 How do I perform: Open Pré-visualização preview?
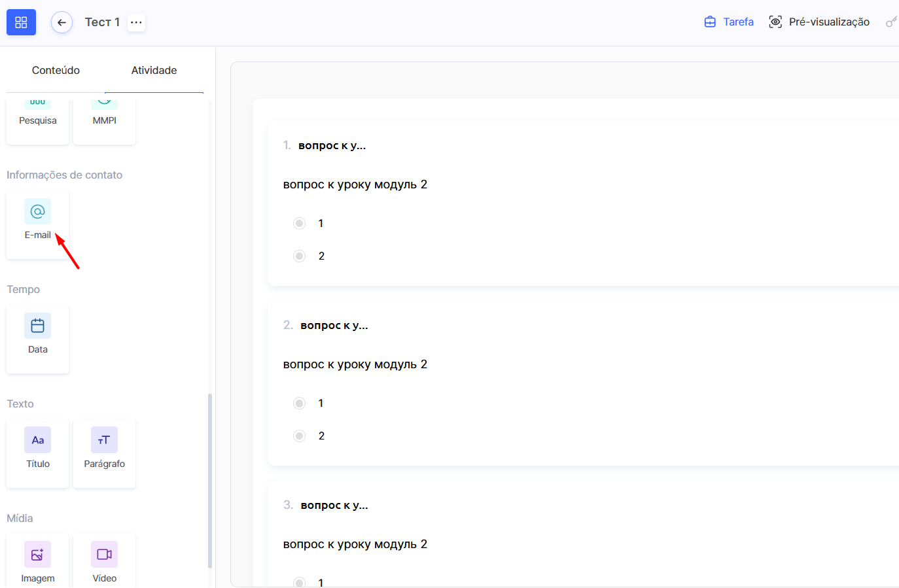[x=819, y=22]
